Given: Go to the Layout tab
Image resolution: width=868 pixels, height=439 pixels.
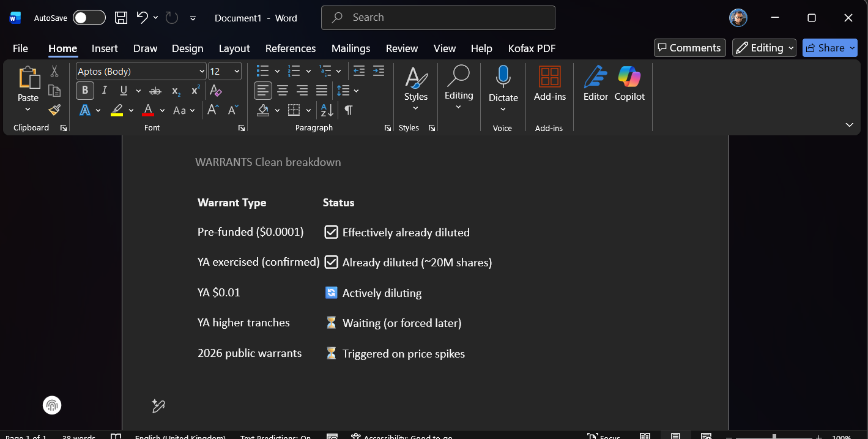Looking at the screenshot, I should pyautogui.click(x=234, y=48).
